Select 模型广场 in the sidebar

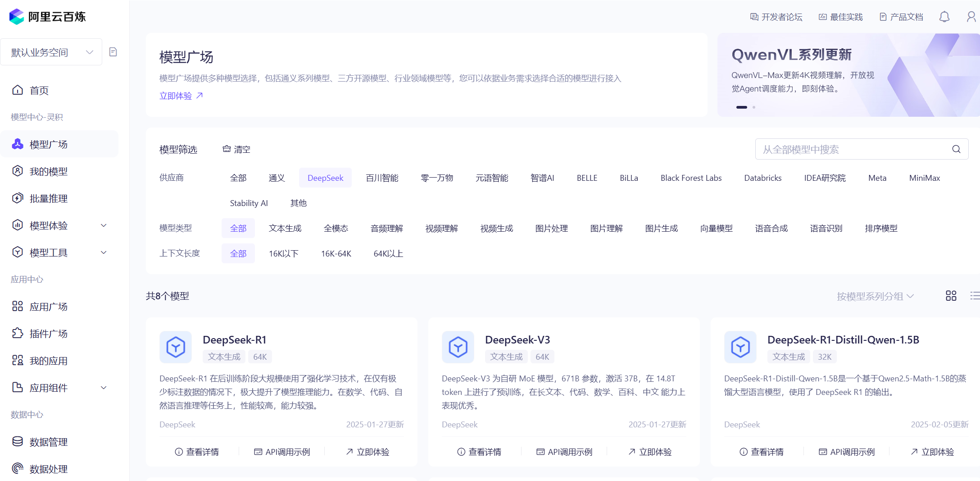(47, 144)
